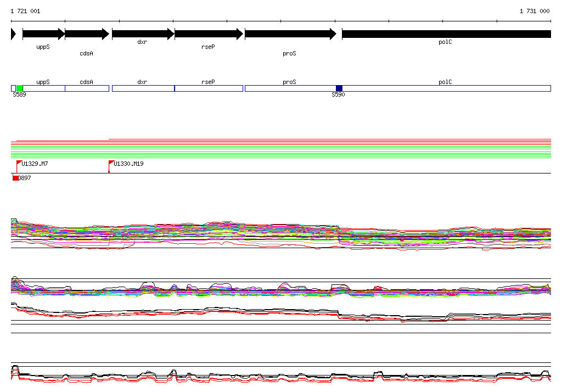Click the polC label under the black bar
The width and height of the screenshot is (562, 392).
click(x=445, y=42)
